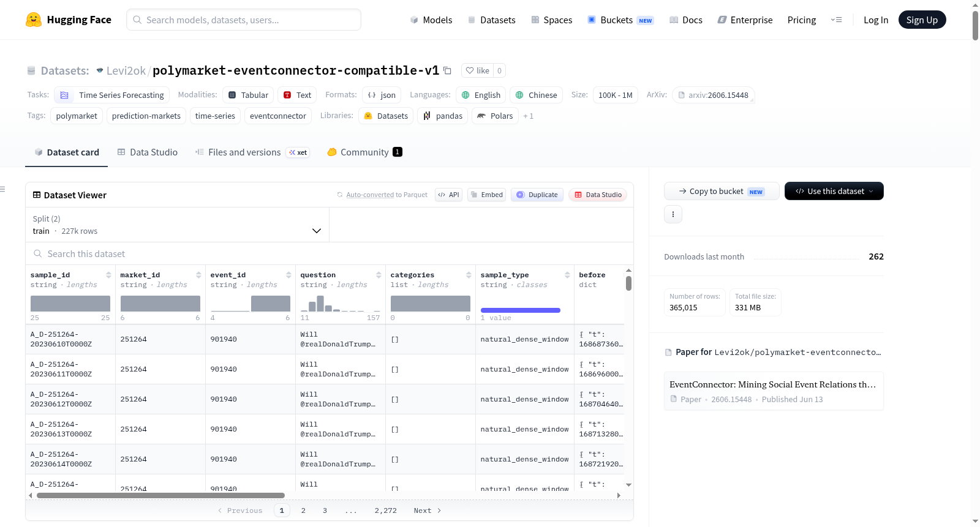Select the Datasets library tag
The height and width of the screenshot is (527, 980).
click(x=386, y=116)
